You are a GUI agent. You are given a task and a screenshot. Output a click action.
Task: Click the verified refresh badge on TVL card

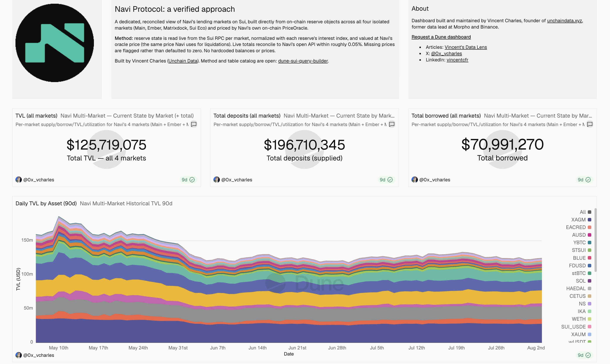[188, 180]
